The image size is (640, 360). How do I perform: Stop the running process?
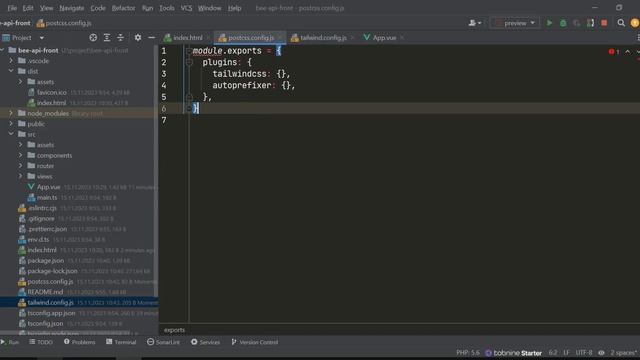[x=604, y=23]
